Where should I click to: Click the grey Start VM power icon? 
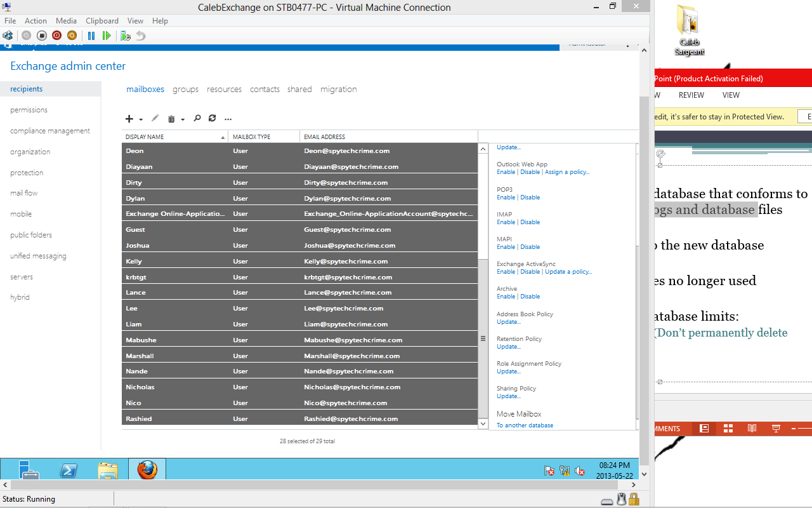pos(27,36)
